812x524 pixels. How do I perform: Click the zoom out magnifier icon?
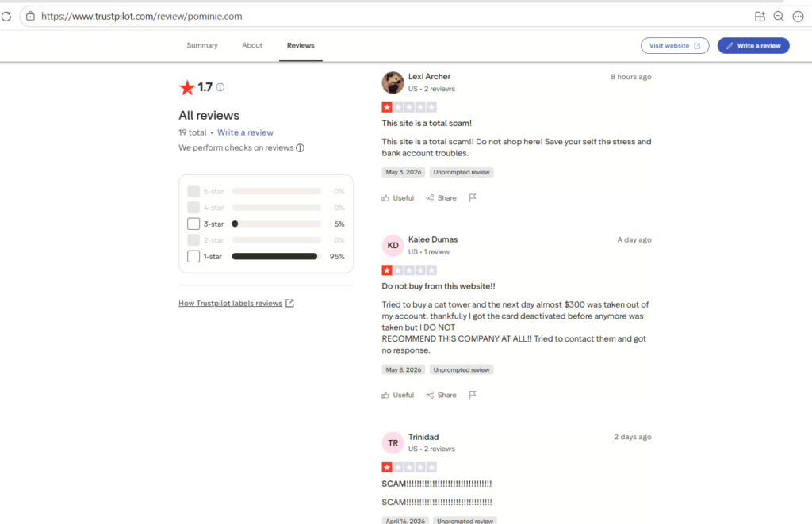779,17
